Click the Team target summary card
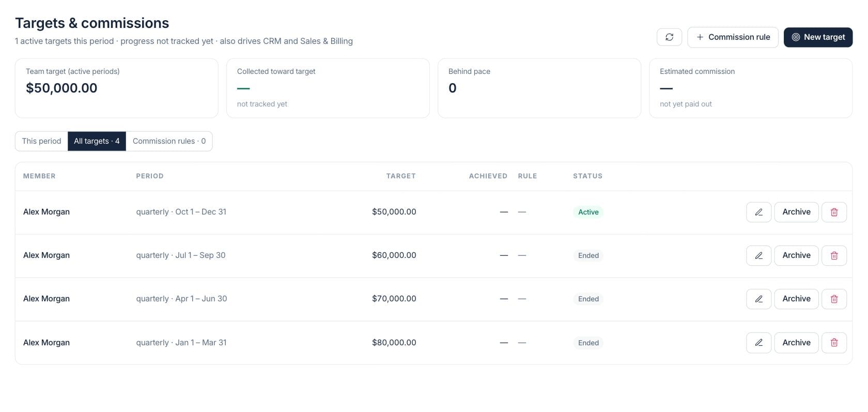The width and height of the screenshot is (868, 412). (x=117, y=88)
